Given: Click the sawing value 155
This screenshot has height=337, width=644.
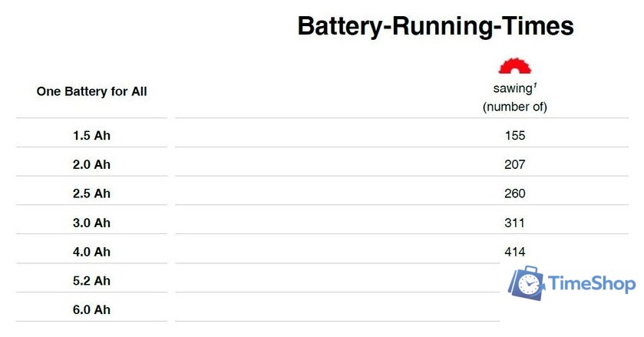Looking at the screenshot, I should coord(515,135).
